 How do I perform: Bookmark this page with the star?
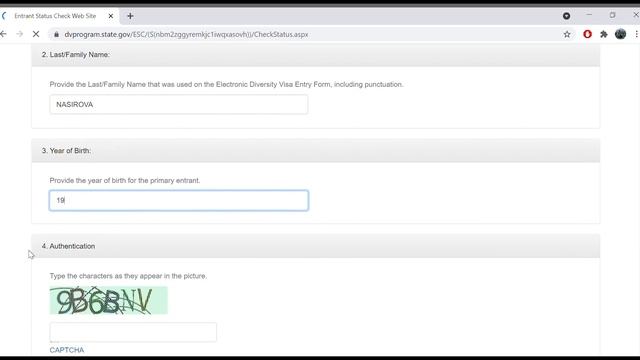point(567,34)
